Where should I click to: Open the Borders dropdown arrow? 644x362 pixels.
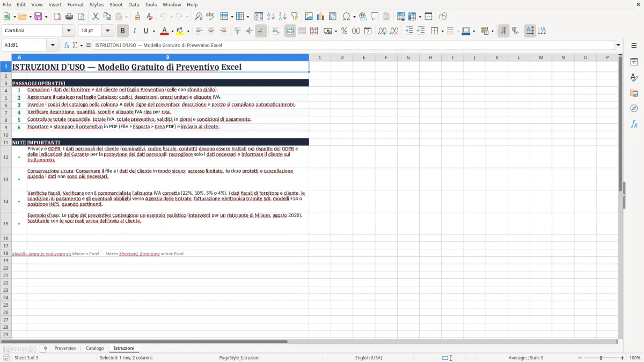pos(442,31)
